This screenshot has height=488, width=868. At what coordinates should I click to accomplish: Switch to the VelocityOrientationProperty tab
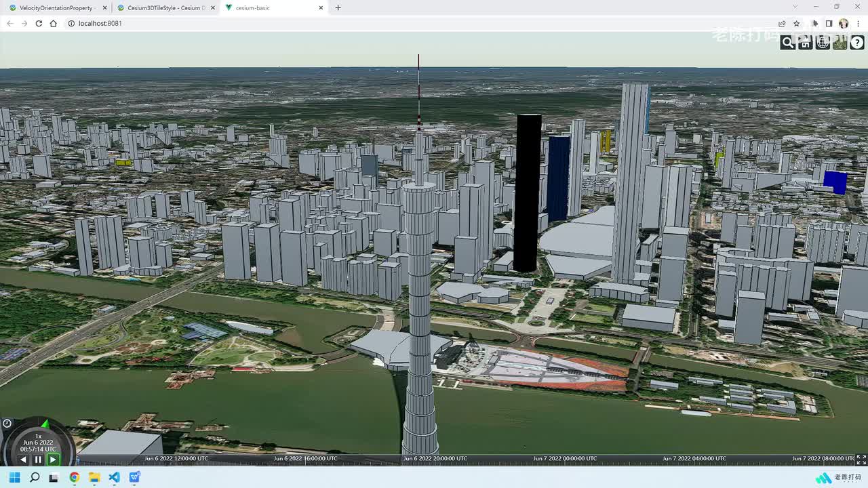tap(56, 8)
